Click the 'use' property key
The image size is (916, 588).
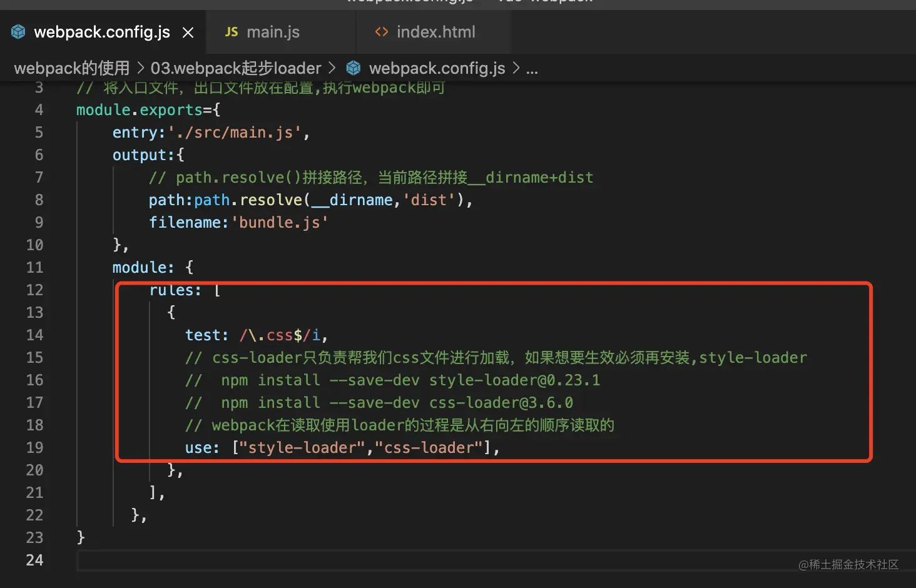pos(198,448)
